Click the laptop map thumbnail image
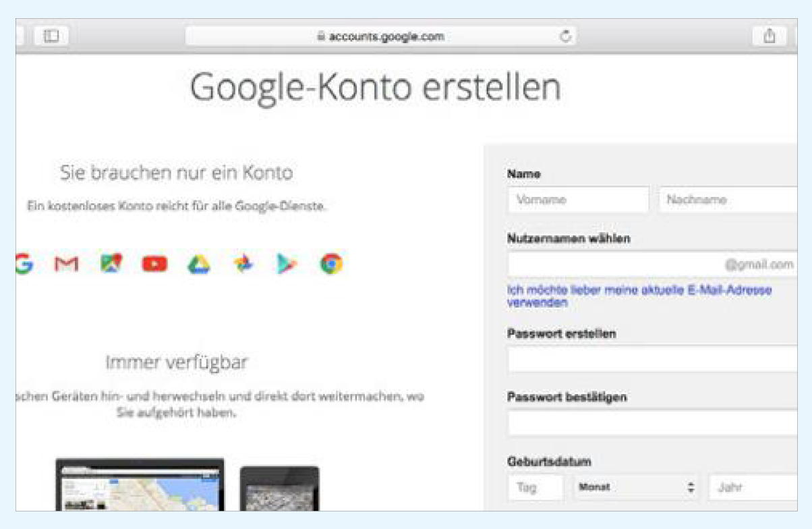The image size is (812, 529). tap(140, 484)
